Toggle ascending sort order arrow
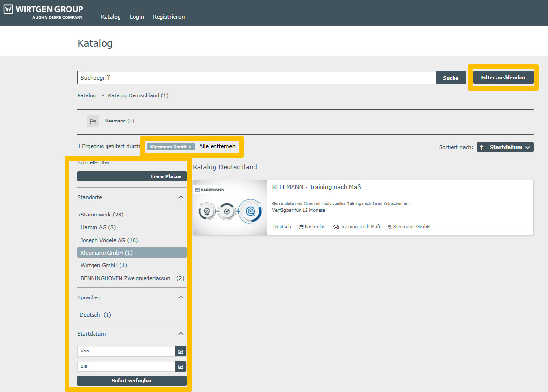 coord(481,148)
